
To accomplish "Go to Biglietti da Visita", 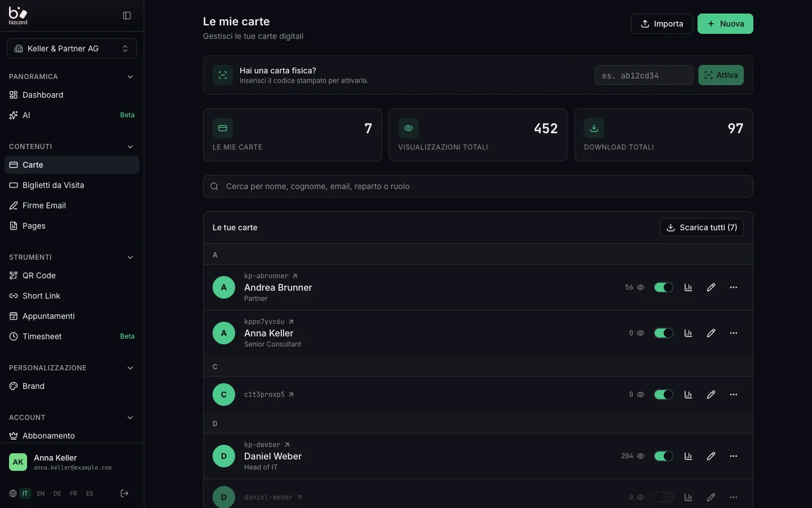I will click(x=72, y=185).
